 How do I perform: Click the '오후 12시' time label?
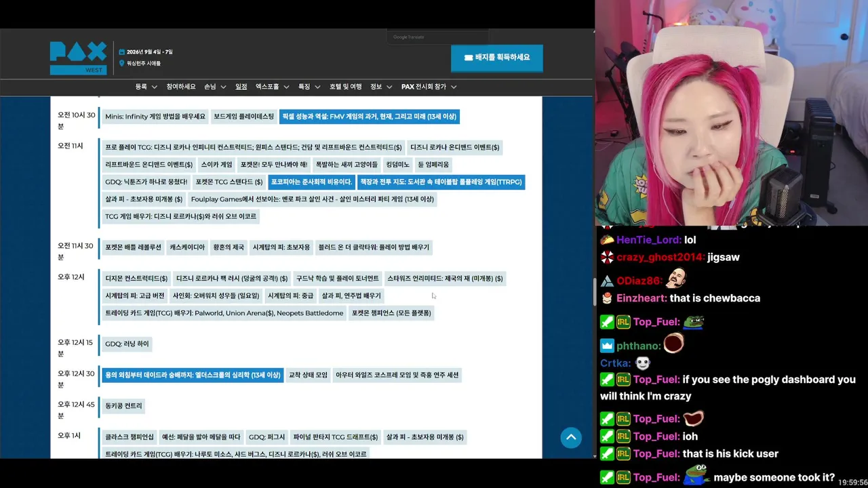[x=71, y=277]
